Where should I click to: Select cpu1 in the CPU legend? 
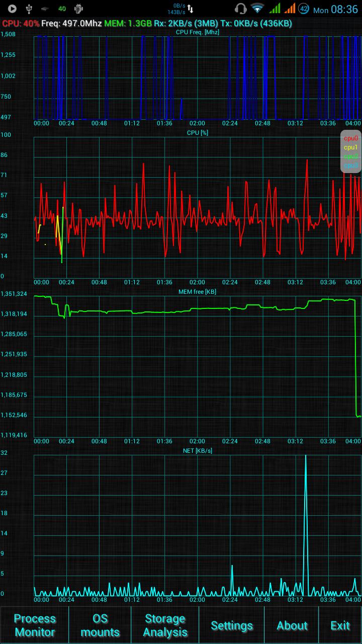pyautogui.click(x=351, y=147)
